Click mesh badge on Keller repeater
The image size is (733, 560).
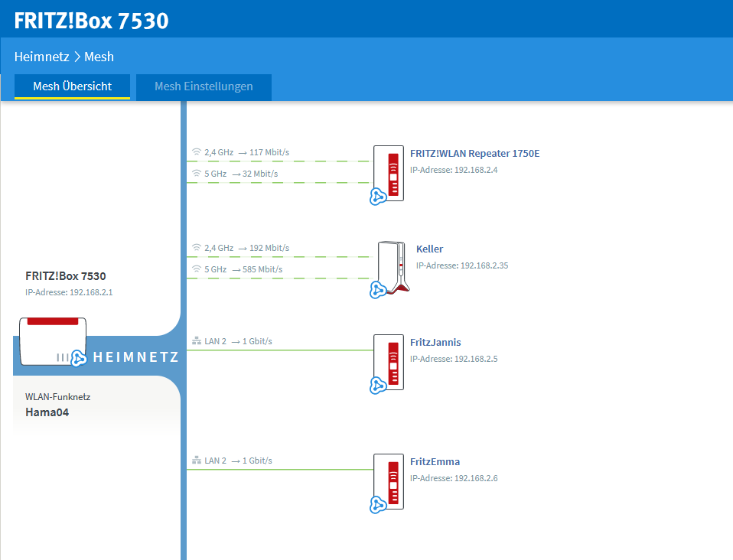(x=378, y=290)
